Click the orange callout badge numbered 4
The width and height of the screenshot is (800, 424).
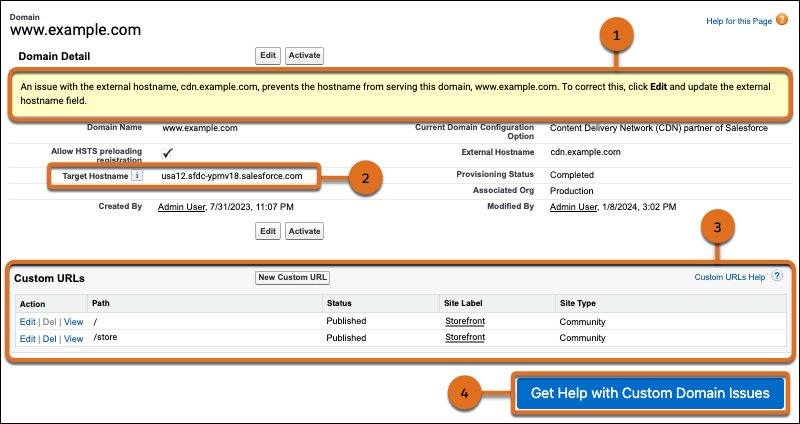463,393
